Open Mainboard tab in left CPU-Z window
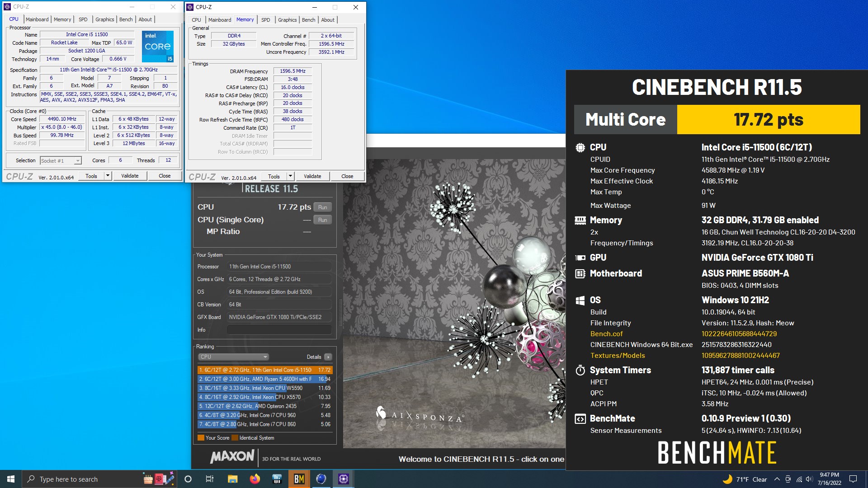868x488 pixels. (37, 19)
